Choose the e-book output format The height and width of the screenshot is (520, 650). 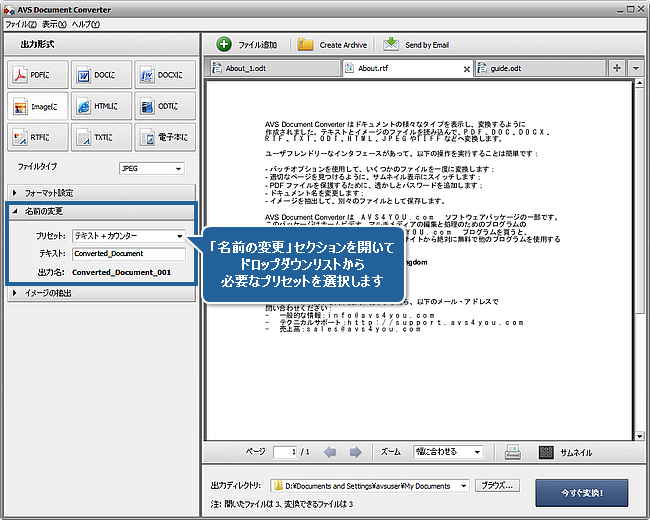[x=165, y=137]
